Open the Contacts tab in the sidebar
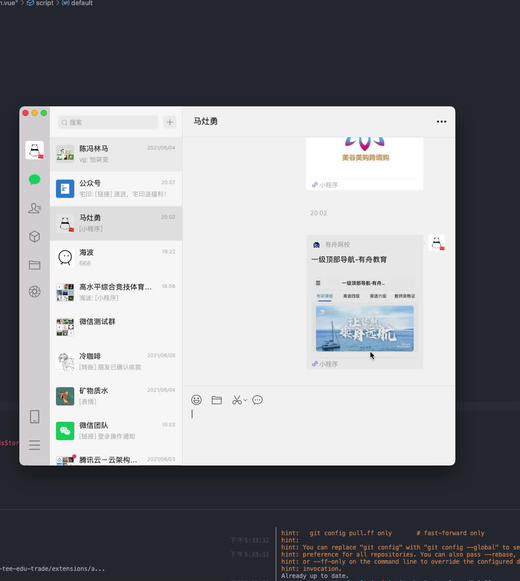This screenshot has width=520, height=581. pos(34,208)
